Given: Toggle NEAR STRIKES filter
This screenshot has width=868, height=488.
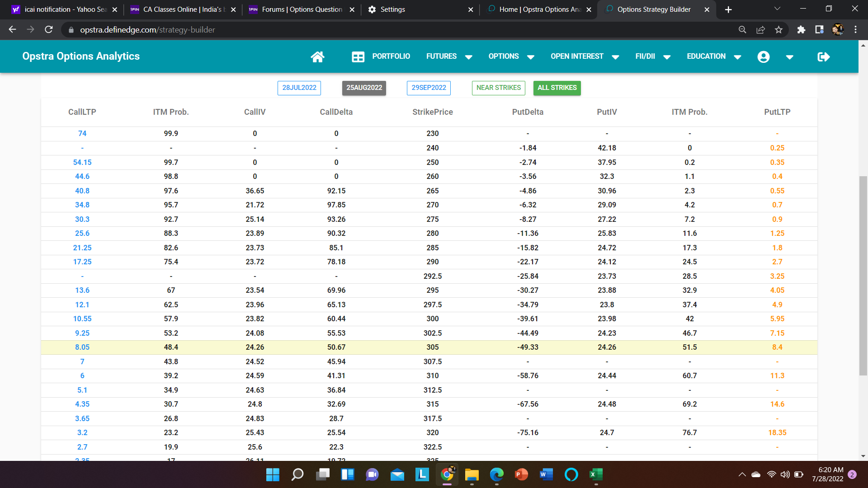Looking at the screenshot, I should point(498,88).
